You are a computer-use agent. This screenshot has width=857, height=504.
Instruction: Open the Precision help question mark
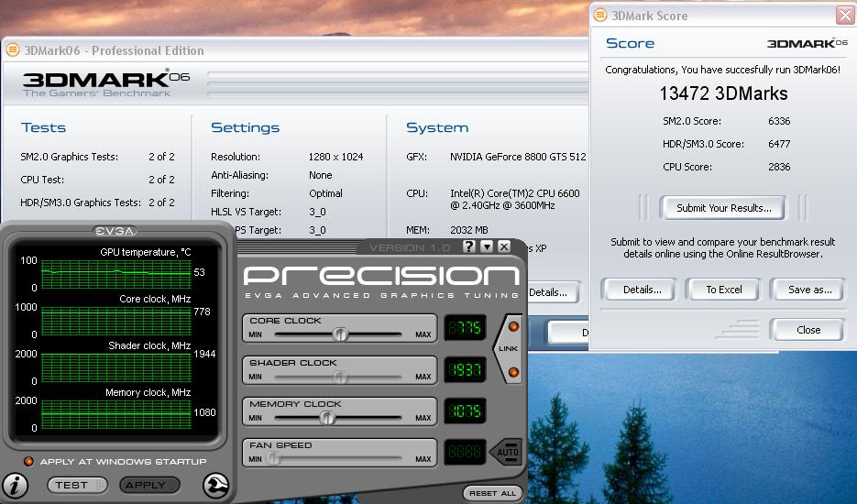469,247
